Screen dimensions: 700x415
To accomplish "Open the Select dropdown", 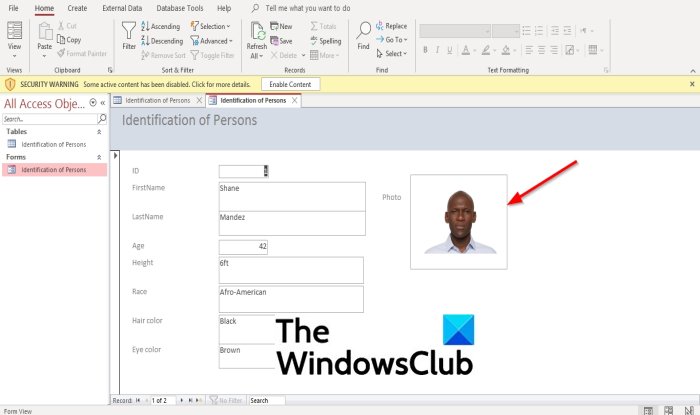I will 392,54.
